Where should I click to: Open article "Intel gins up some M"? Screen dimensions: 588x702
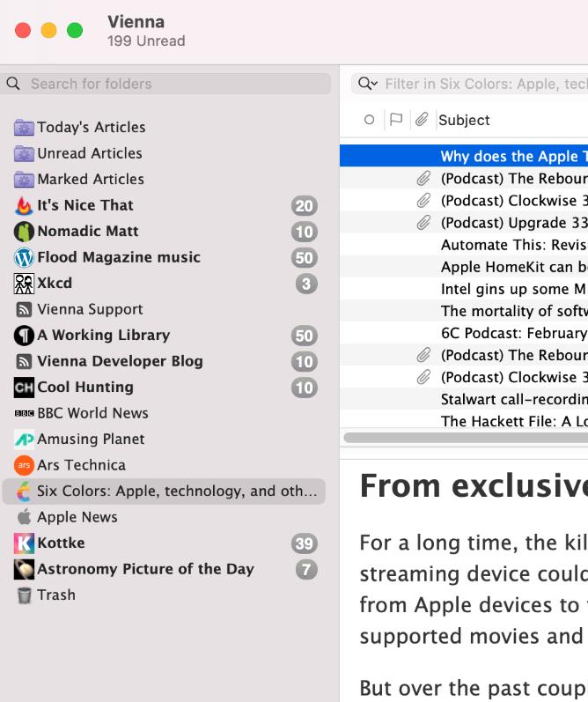tap(464, 289)
